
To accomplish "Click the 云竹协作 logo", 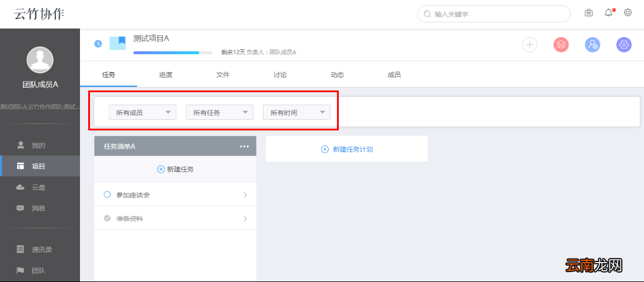I will click(x=39, y=14).
